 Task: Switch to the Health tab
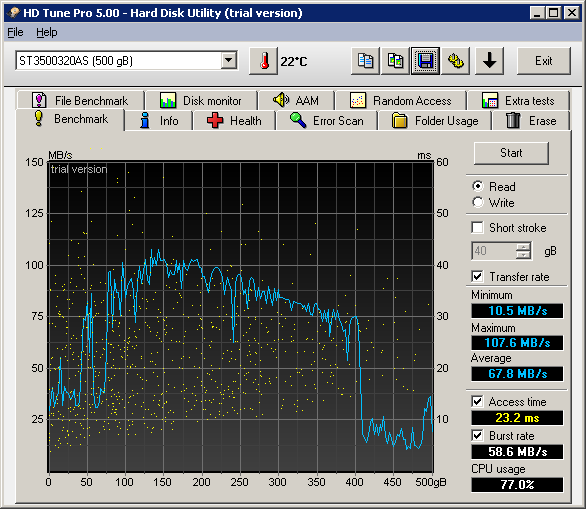point(234,121)
